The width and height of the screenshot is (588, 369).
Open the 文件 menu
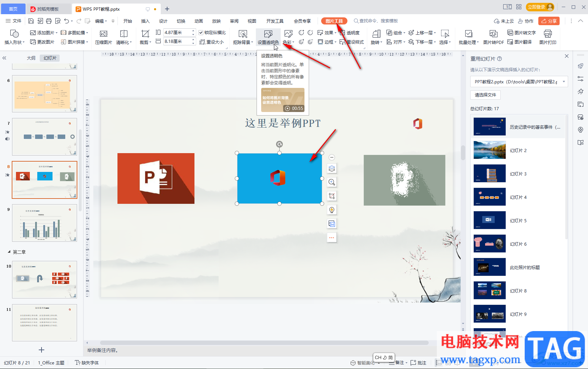click(x=13, y=21)
